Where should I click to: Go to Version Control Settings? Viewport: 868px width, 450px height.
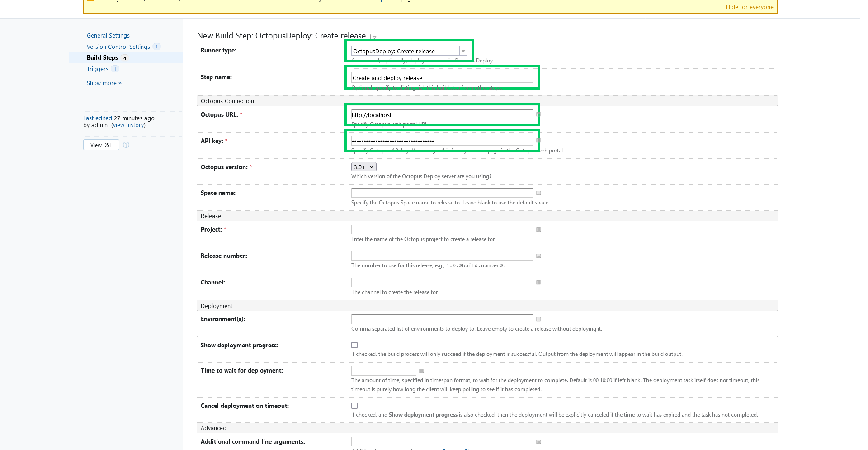pyautogui.click(x=118, y=47)
